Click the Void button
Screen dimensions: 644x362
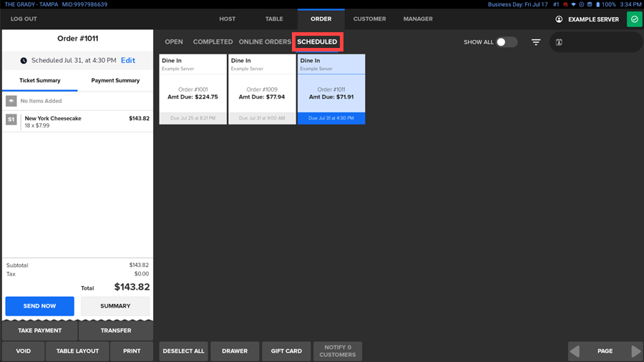24,351
